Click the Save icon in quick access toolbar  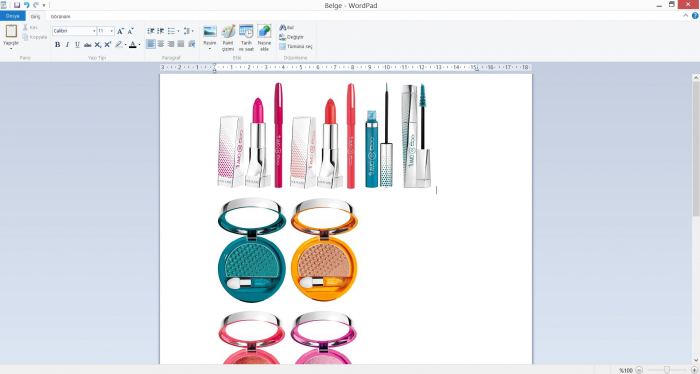(x=17, y=5)
